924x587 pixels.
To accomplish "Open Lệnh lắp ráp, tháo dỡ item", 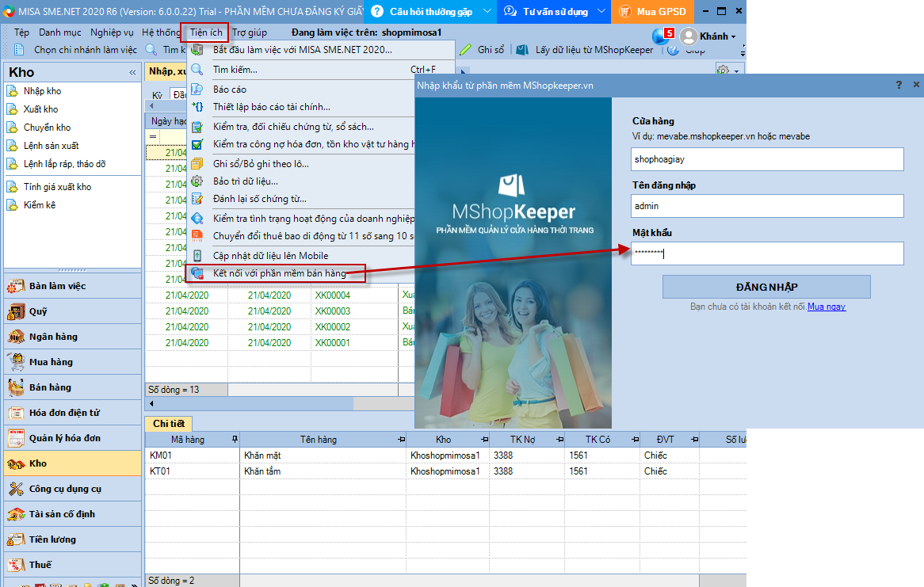I will pos(64,164).
